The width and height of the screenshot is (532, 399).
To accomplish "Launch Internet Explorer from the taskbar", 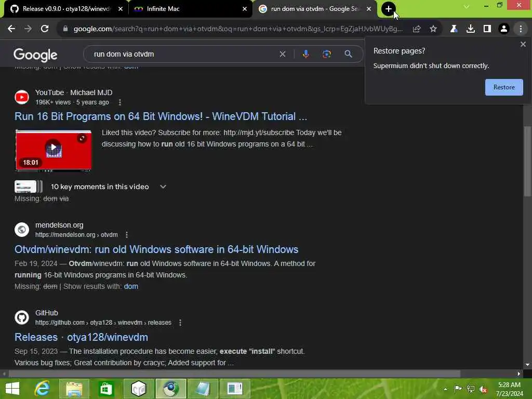I will pyautogui.click(x=42, y=389).
